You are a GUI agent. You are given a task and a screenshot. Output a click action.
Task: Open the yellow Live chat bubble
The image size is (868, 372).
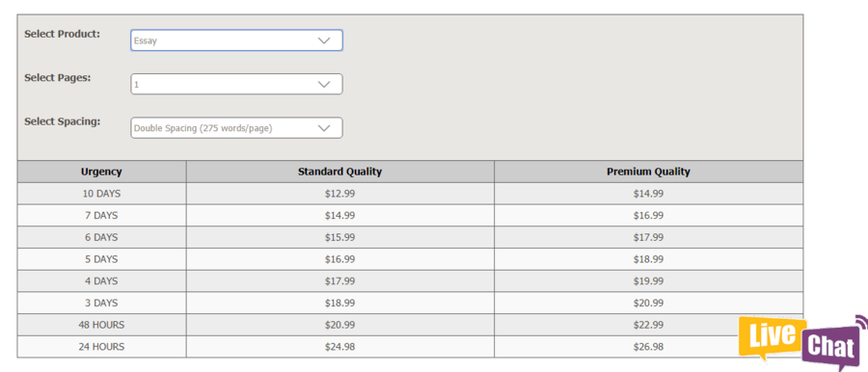pyautogui.click(x=773, y=337)
